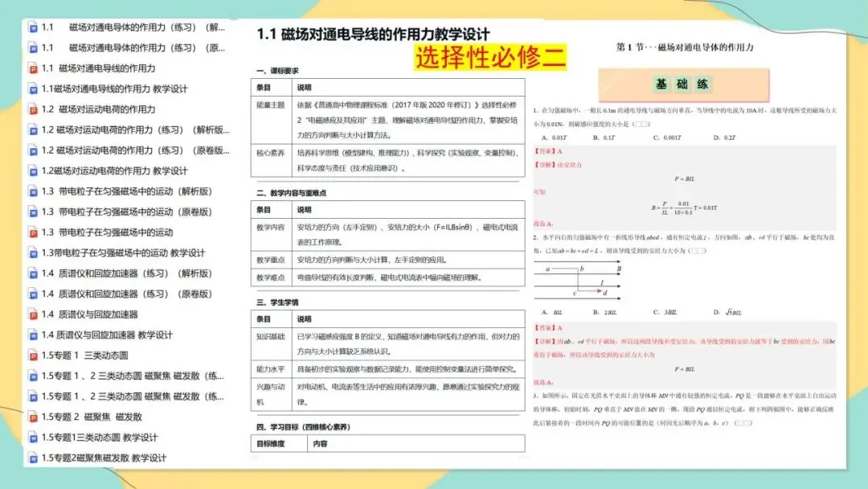Click the yellow 选择性必修二 banner
Screen dimensions: 868x489
tap(490, 58)
